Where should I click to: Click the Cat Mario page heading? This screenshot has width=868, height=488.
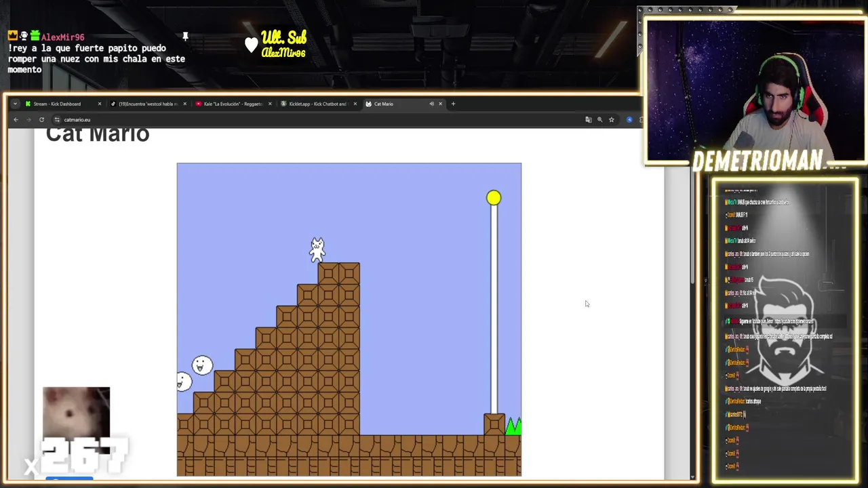tap(98, 134)
